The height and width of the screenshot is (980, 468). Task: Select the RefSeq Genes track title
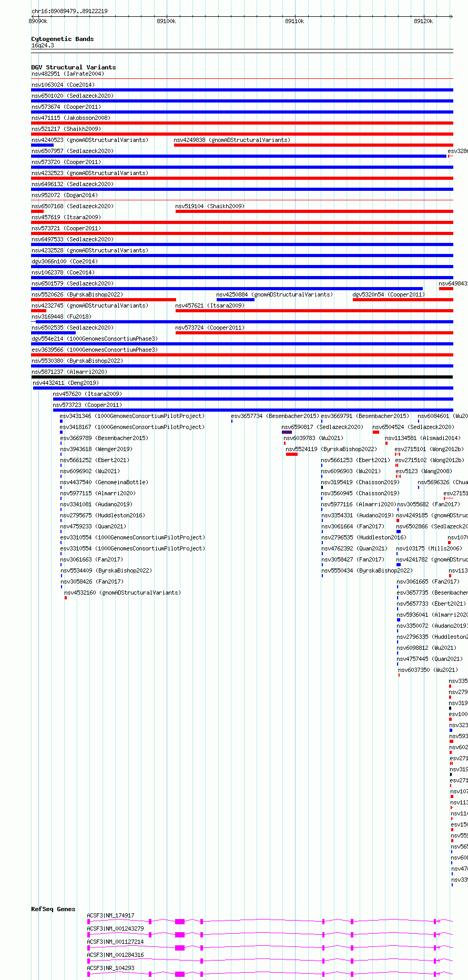click(x=53, y=909)
